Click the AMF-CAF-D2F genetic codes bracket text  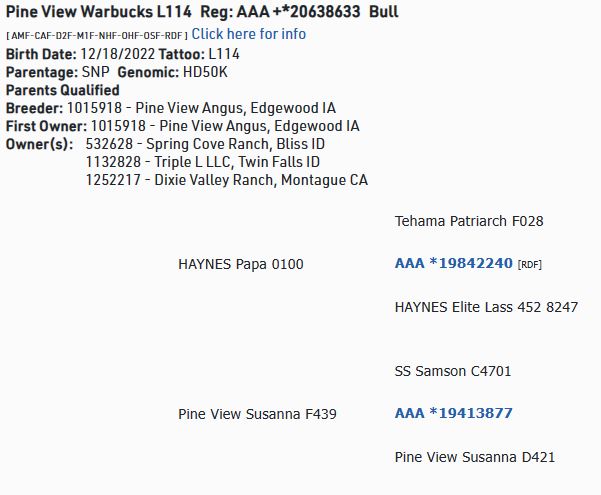[x=97, y=35]
